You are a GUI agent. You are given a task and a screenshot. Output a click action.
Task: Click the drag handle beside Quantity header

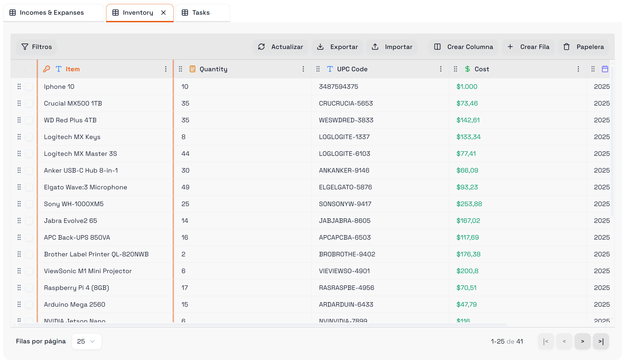(180, 69)
